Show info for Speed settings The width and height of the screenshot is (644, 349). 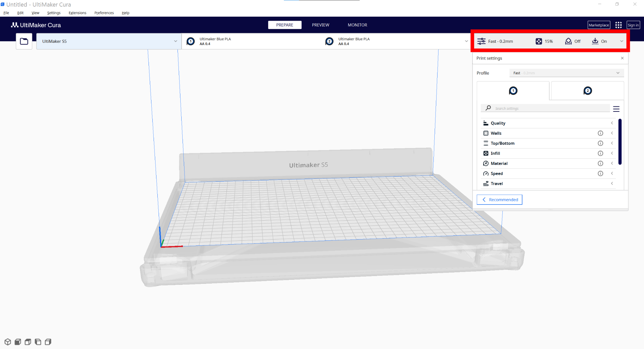600,173
